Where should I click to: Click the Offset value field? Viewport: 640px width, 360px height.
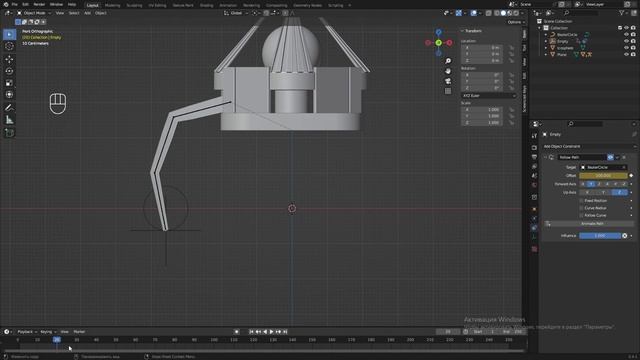pyautogui.click(x=603, y=176)
